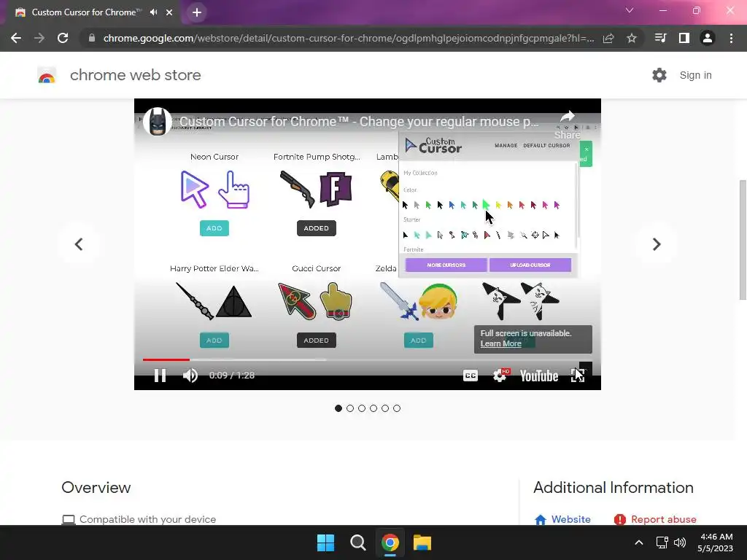The width and height of the screenshot is (747, 560).
Task: Click the MANAGE tab in the cursor popup
Action: [506, 146]
